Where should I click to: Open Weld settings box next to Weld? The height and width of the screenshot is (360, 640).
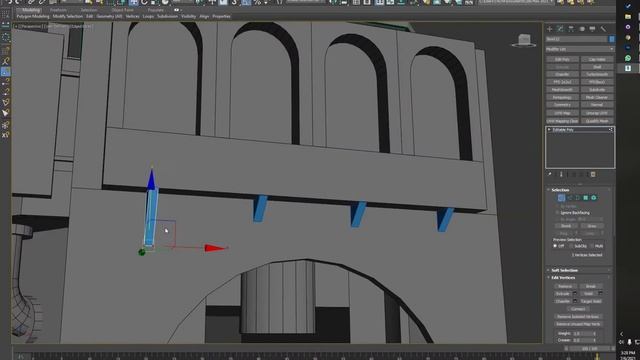(600, 293)
